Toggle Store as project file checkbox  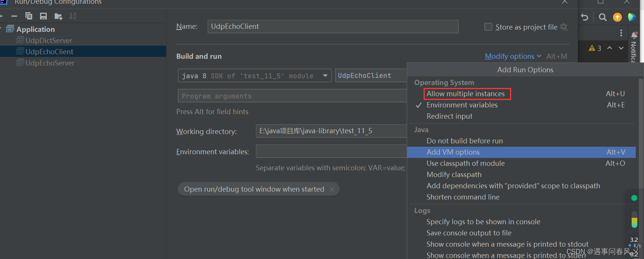(488, 27)
